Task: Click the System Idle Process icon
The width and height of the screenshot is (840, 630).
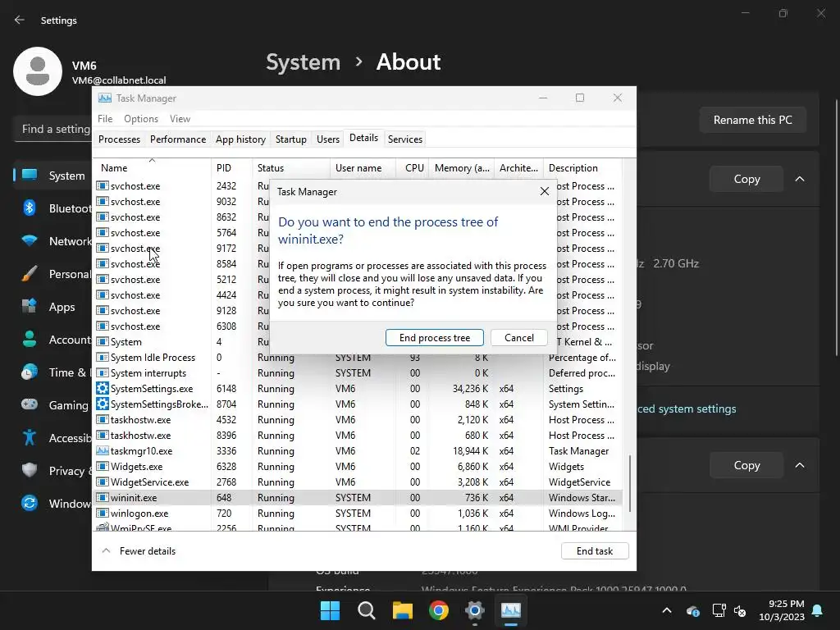Action: tap(103, 358)
